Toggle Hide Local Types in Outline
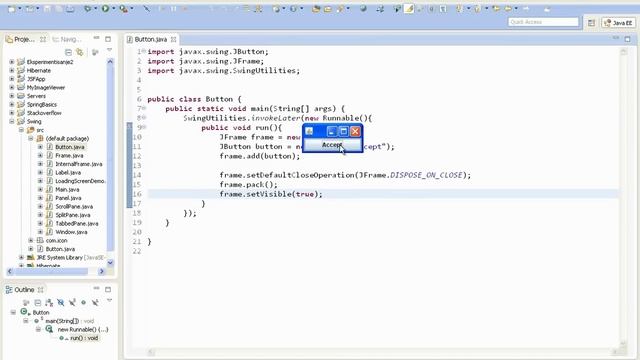Viewport: 640px width, 360px height. click(95, 302)
